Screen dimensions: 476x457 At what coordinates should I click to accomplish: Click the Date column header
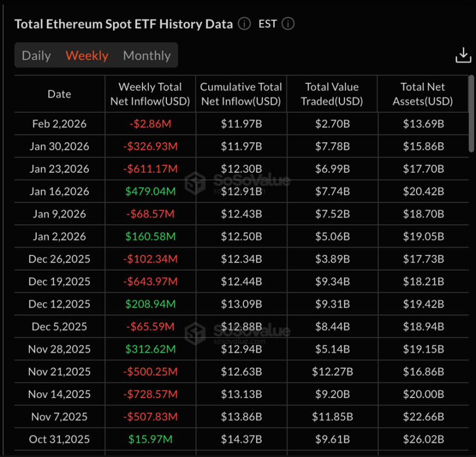click(x=59, y=94)
